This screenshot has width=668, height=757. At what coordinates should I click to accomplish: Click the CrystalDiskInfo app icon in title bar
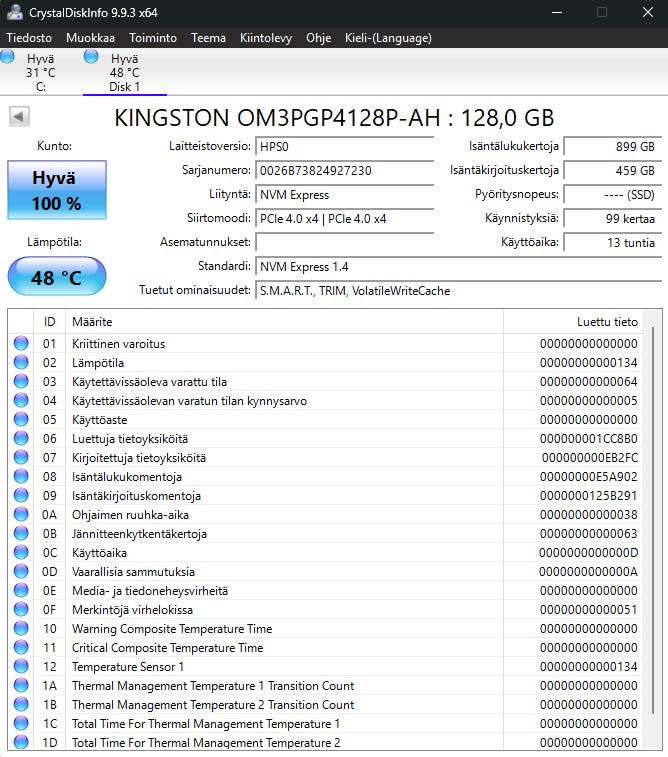[15, 12]
